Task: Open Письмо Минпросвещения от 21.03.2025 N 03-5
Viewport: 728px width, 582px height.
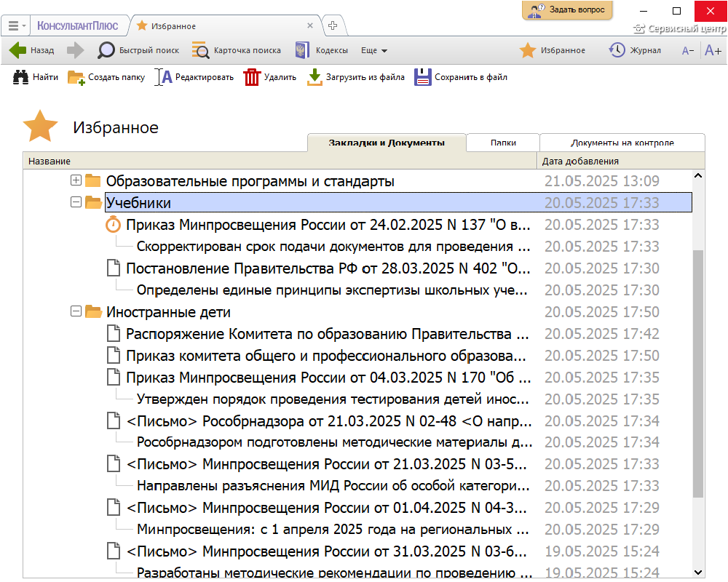Action: [326, 464]
